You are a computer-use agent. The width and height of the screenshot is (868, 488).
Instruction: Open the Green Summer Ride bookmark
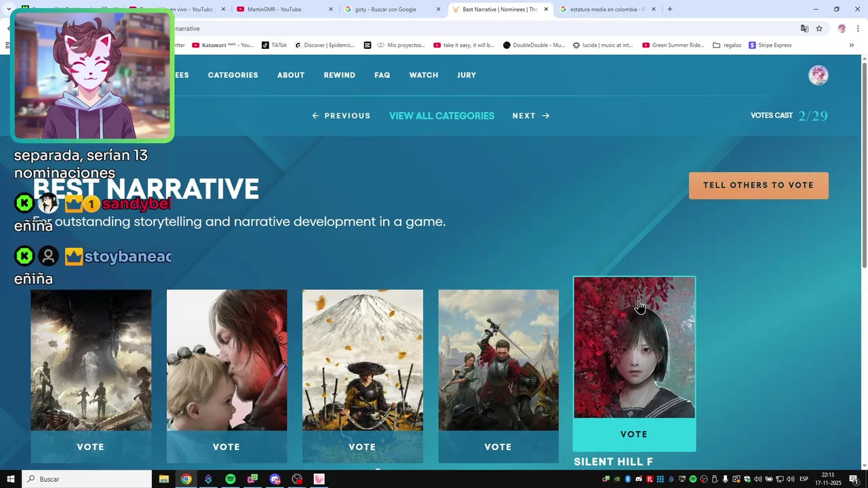coord(673,45)
